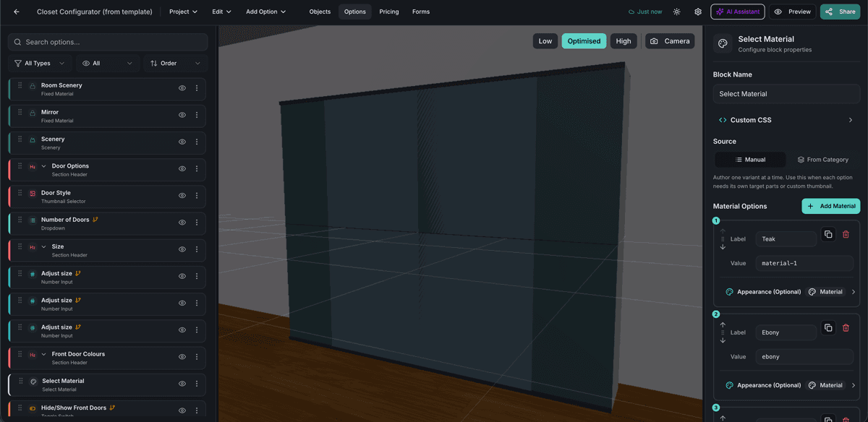Toggle visibility of Mirror

[x=182, y=115]
